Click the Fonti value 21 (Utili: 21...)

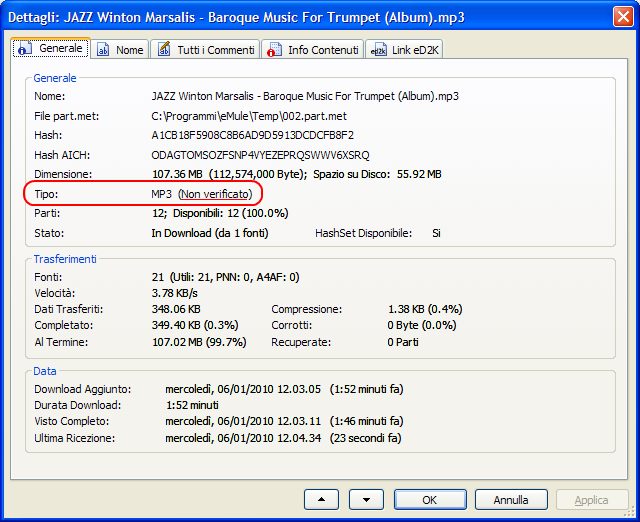225,277
